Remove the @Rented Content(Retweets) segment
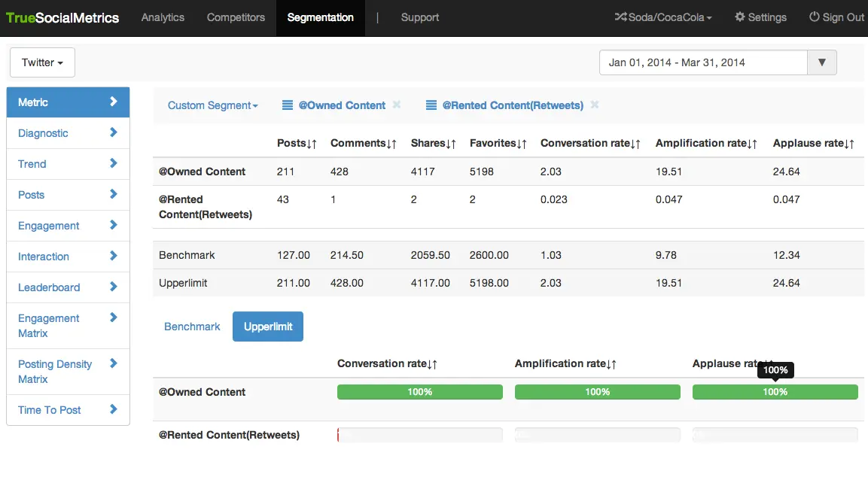The height and width of the screenshot is (477, 868). 595,105
